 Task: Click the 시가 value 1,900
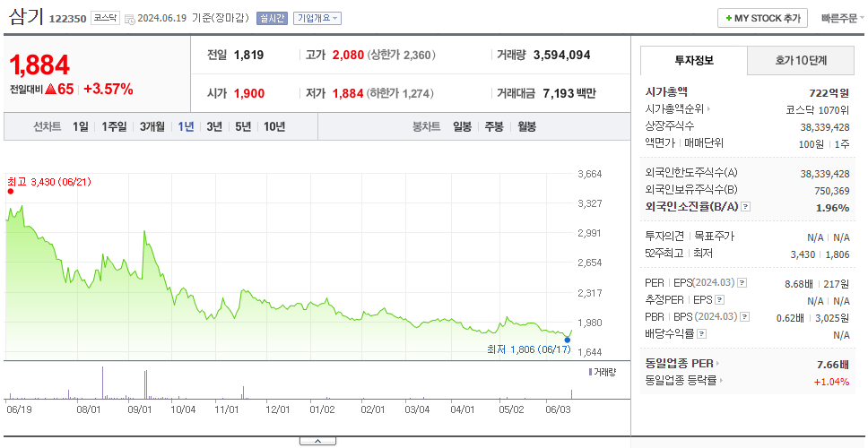[x=249, y=93]
